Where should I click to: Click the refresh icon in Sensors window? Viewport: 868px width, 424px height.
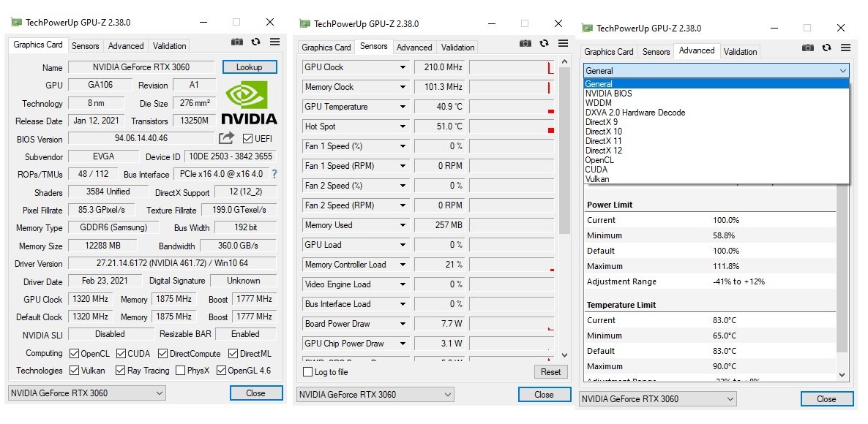tap(545, 44)
